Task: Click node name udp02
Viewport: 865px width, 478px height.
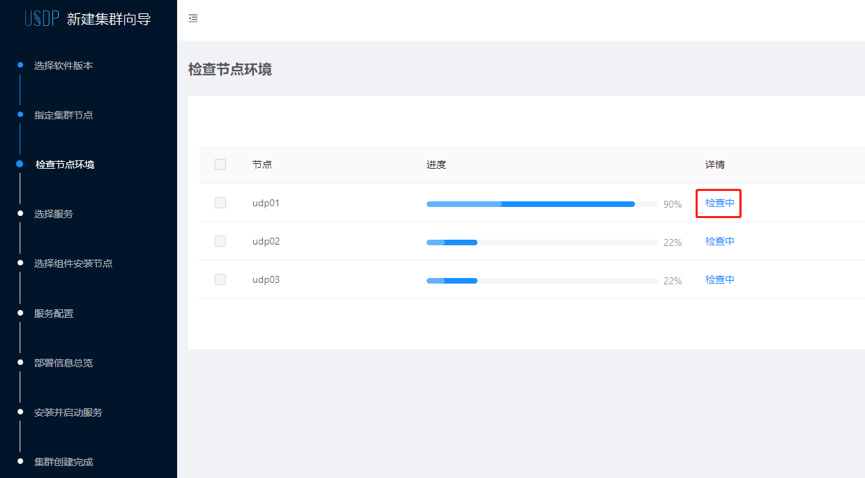Action: tap(266, 241)
